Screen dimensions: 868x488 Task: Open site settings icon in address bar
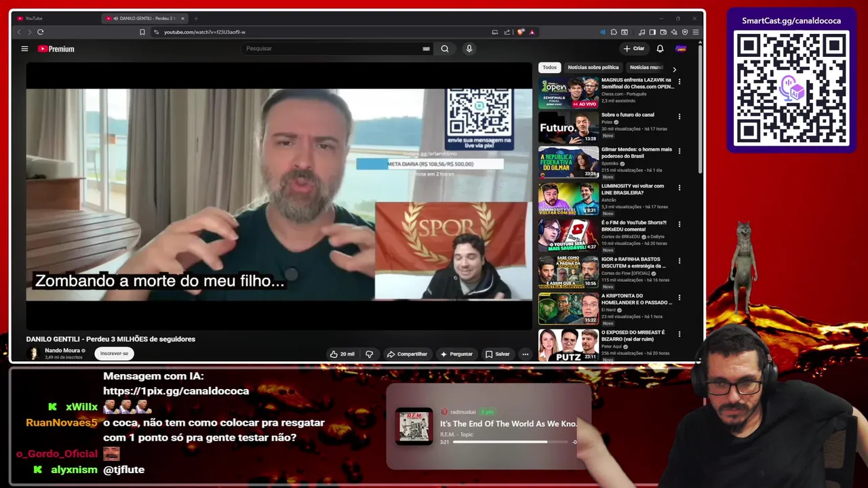tap(157, 32)
